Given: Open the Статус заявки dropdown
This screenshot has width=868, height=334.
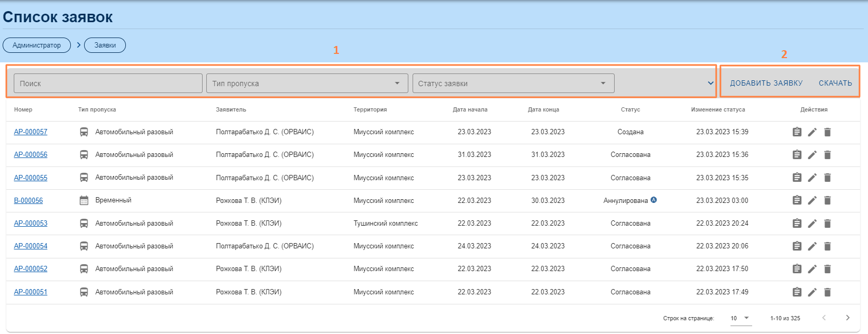Looking at the screenshot, I should point(513,83).
